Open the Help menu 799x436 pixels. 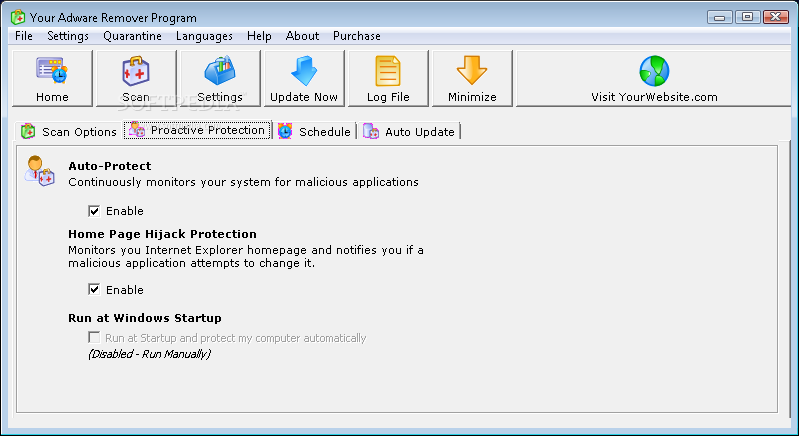pos(259,36)
